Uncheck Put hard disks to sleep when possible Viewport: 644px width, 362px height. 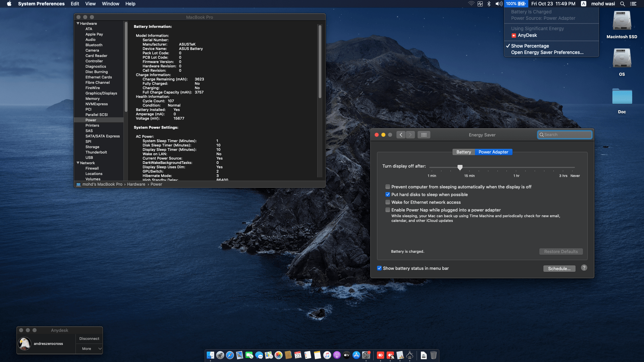click(x=388, y=194)
